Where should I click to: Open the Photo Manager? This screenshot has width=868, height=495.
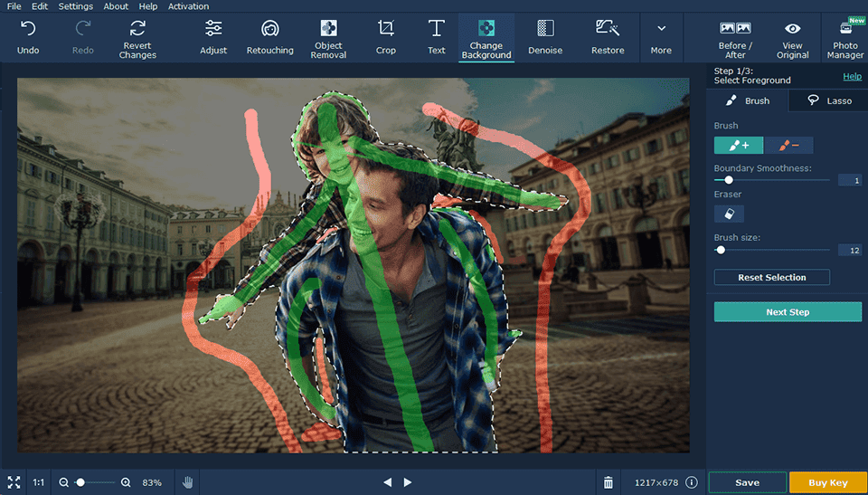pos(844,37)
